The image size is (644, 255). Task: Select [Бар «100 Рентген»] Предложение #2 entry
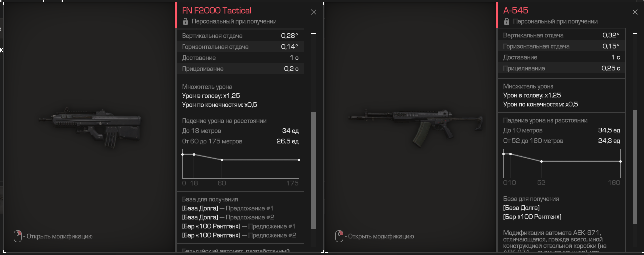pyautogui.click(x=239, y=235)
